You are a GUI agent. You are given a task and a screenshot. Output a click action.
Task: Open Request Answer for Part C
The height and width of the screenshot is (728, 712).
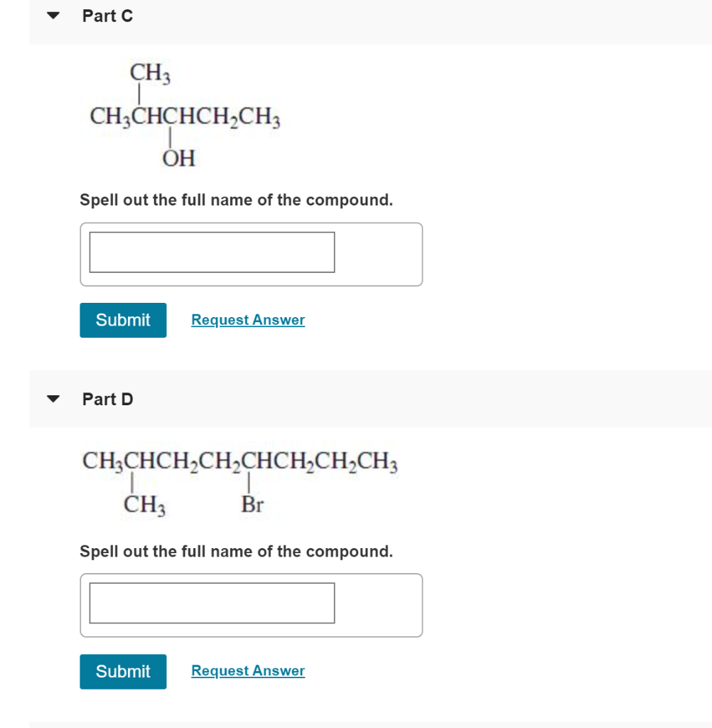click(247, 320)
